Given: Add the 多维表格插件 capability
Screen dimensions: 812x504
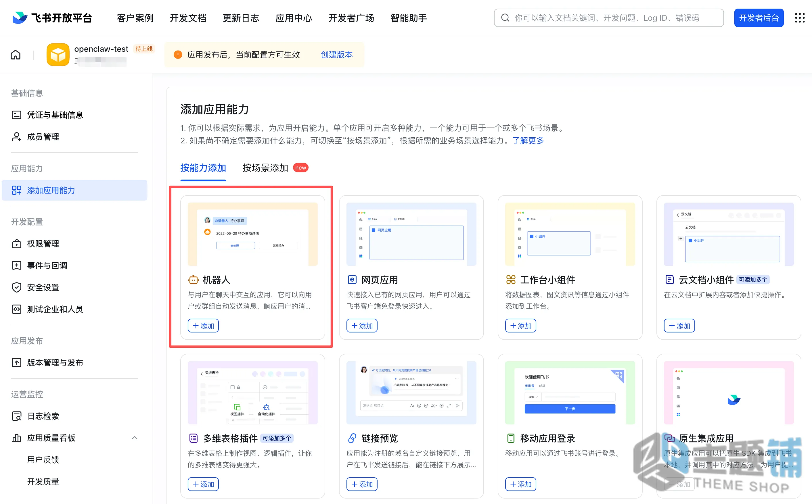Looking at the screenshot, I should [x=203, y=484].
